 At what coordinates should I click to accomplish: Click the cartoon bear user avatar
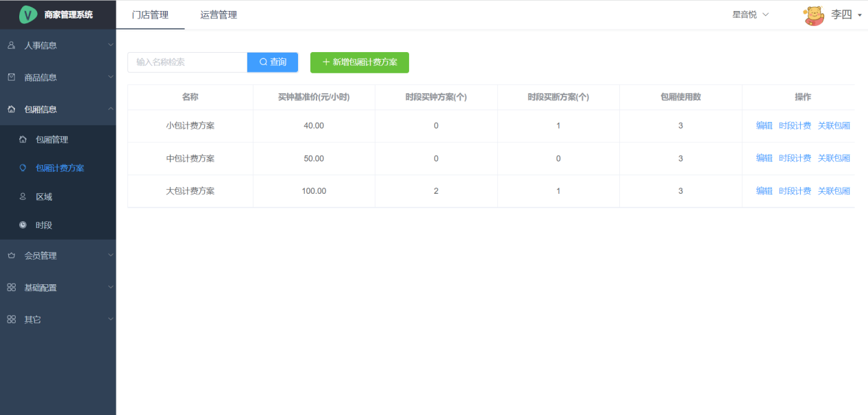pyautogui.click(x=814, y=15)
